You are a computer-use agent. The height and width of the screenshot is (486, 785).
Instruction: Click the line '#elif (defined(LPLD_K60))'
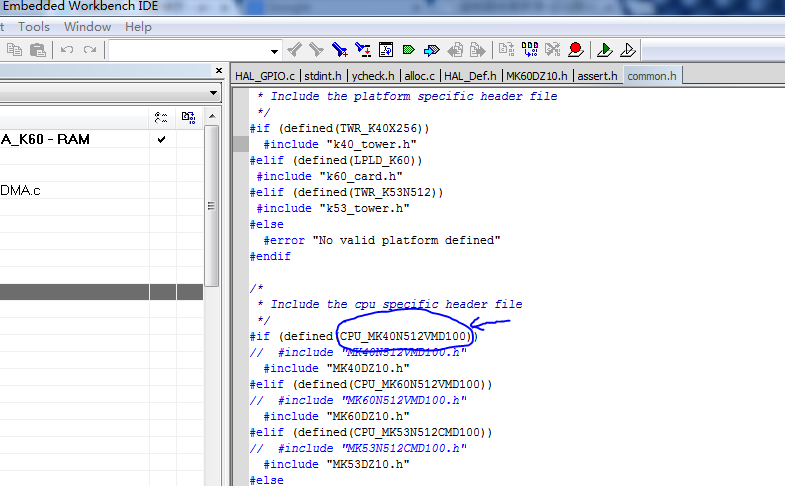pyautogui.click(x=336, y=160)
